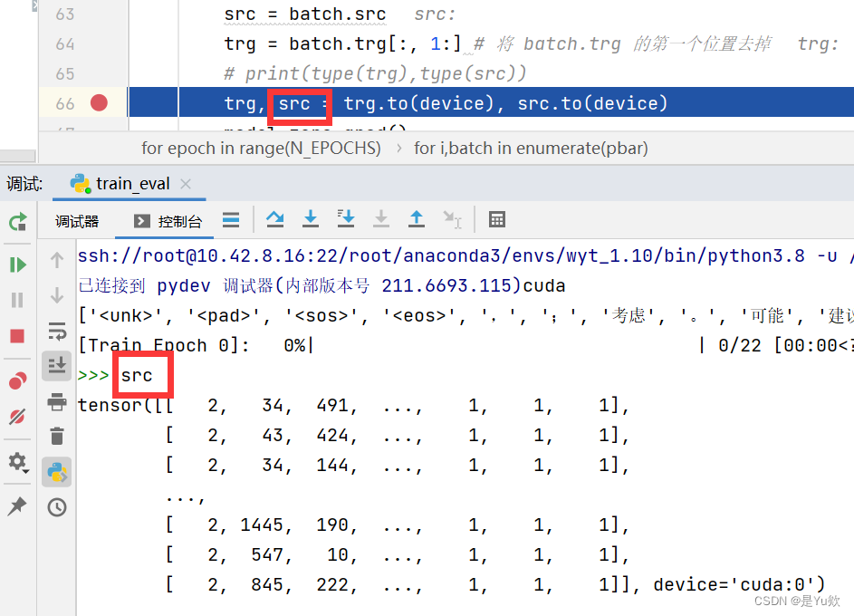Click the commented print(type(trg),type(src)) line
This screenshot has width=854, height=616.
pyautogui.click(x=375, y=73)
